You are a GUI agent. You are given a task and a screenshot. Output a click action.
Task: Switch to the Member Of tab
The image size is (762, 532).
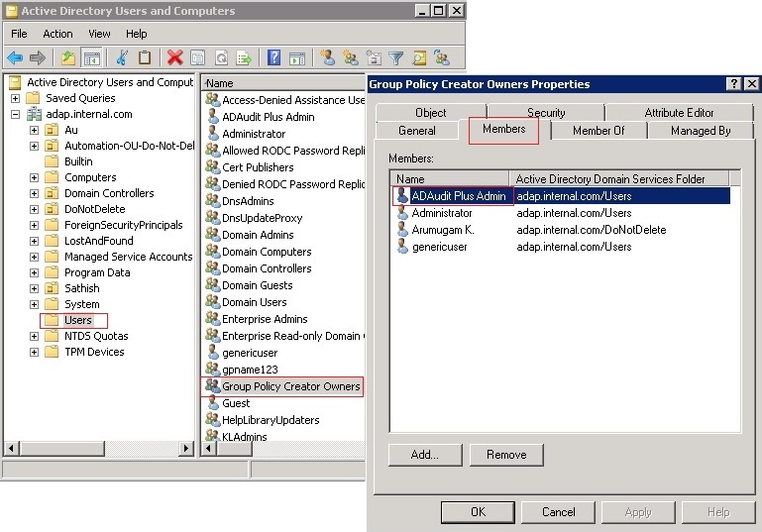(x=599, y=131)
